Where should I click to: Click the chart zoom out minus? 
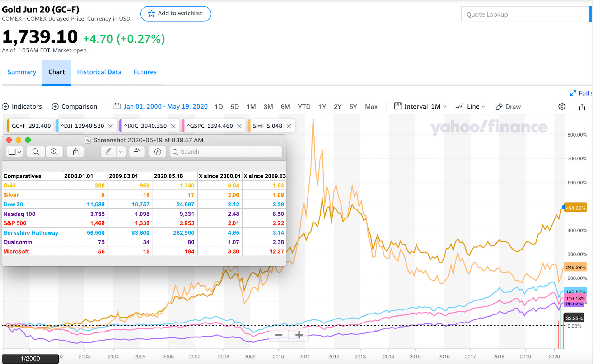click(278, 335)
